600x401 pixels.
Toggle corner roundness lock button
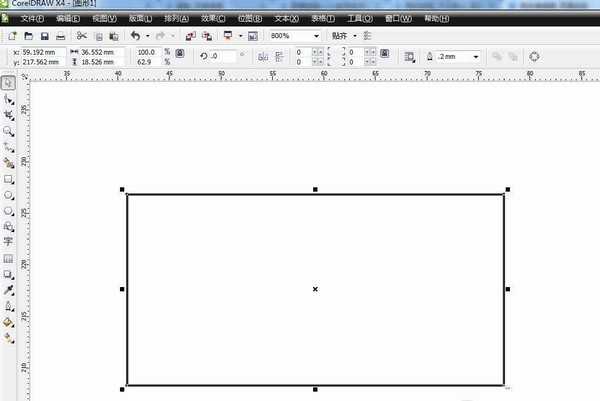385,53
